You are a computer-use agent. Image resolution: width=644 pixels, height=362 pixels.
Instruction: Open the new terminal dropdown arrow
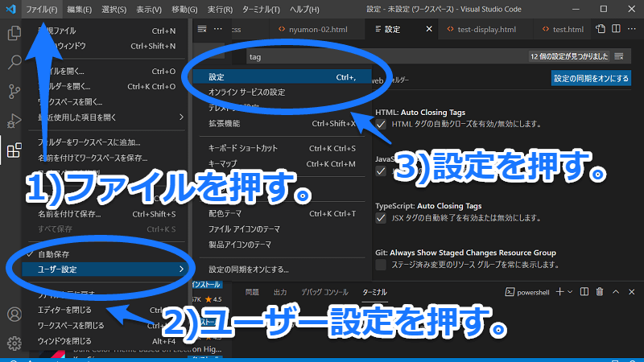(x=568, y=291)
